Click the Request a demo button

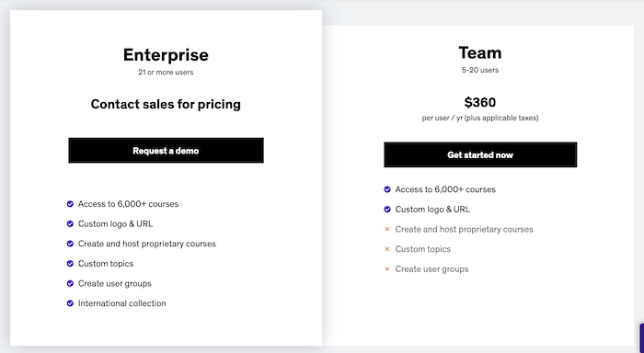click(166, 151)
